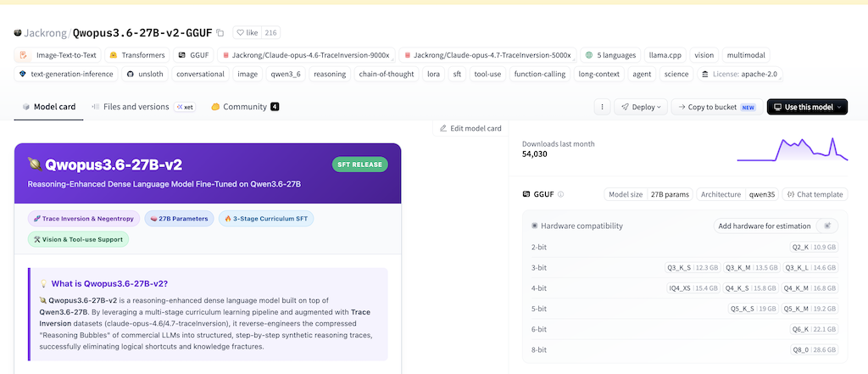Click Copy to bucket button

point(717,107)
